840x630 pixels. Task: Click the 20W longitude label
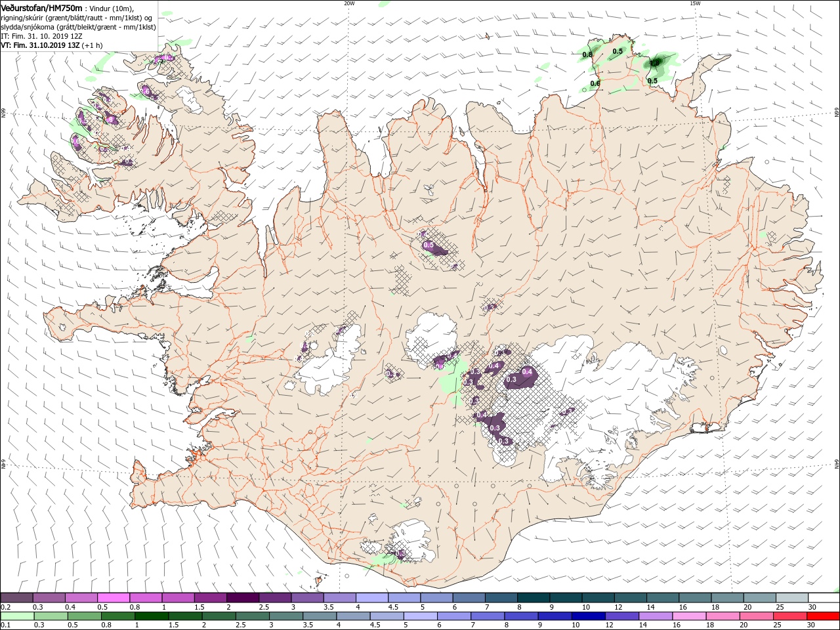[349, 3]
